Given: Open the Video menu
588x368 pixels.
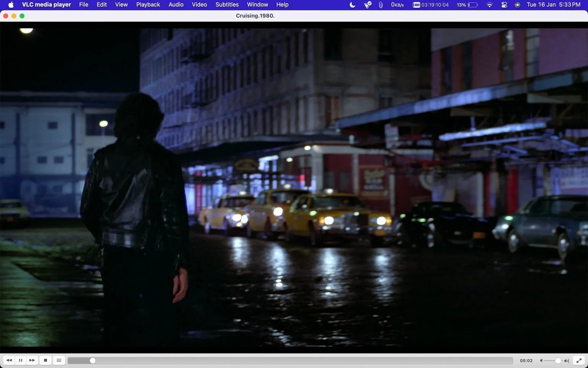Looking at the screenshot, I should point(199,5).
